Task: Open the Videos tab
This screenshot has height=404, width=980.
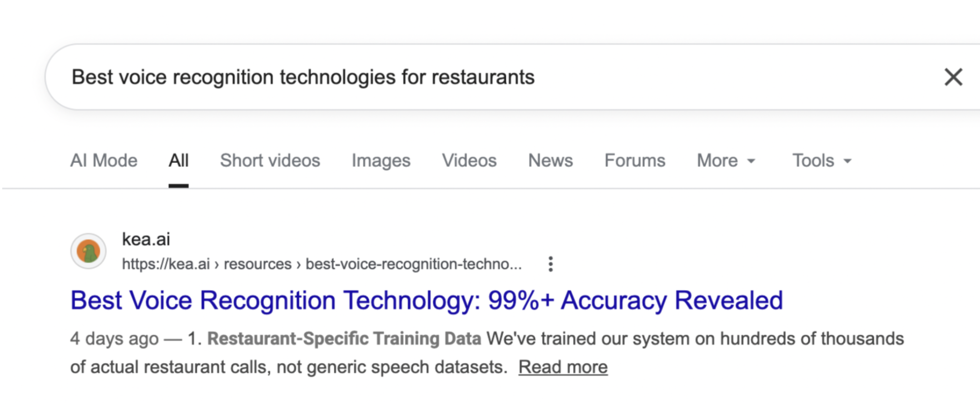Action: tap(469, 161)
